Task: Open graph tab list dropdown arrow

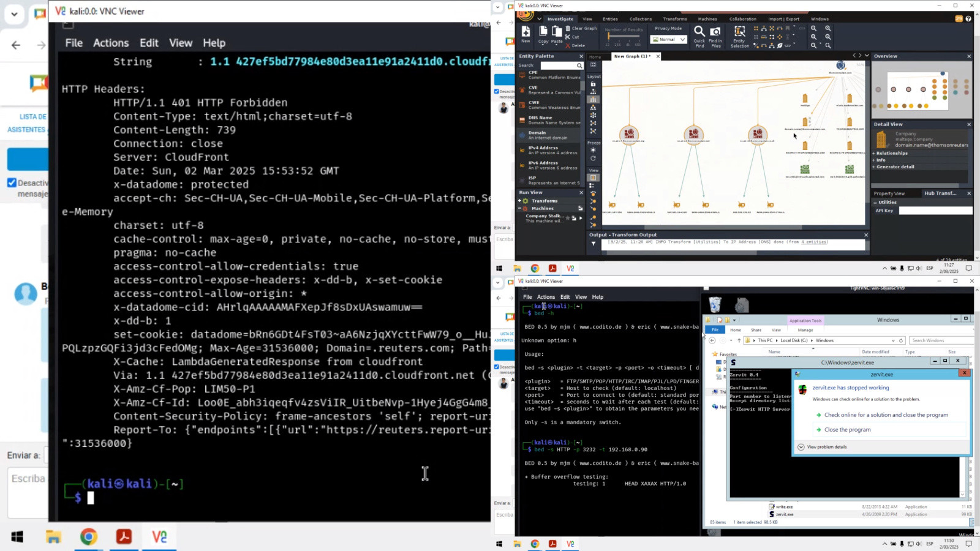Action: pos(867,56)
